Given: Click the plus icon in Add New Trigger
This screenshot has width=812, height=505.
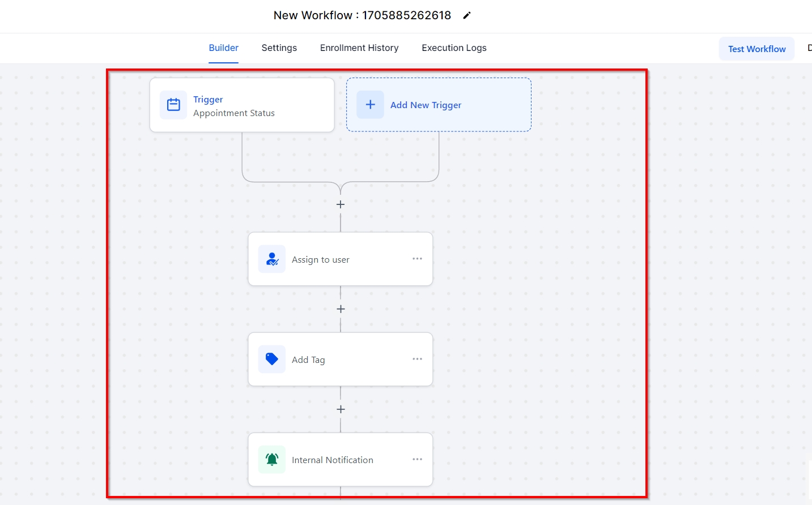Looking at the screenshot, I should (370, 105).
